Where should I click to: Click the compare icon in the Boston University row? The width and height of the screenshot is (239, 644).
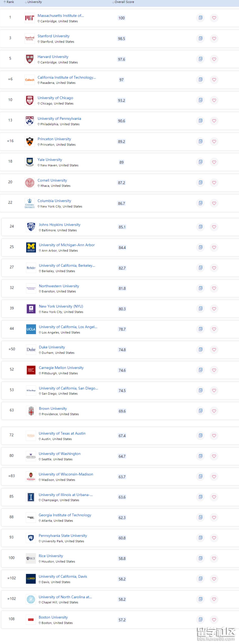pyautogui.click(x=200, y=619)
